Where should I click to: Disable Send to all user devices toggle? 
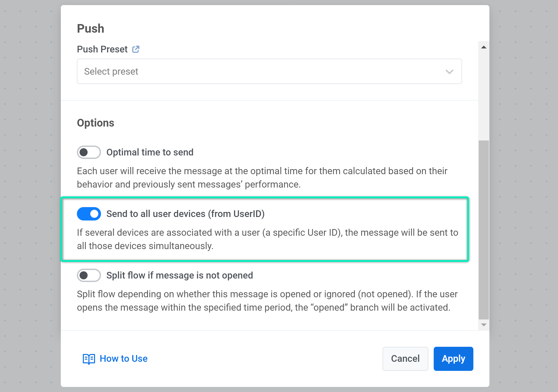[x=89, y=214]
